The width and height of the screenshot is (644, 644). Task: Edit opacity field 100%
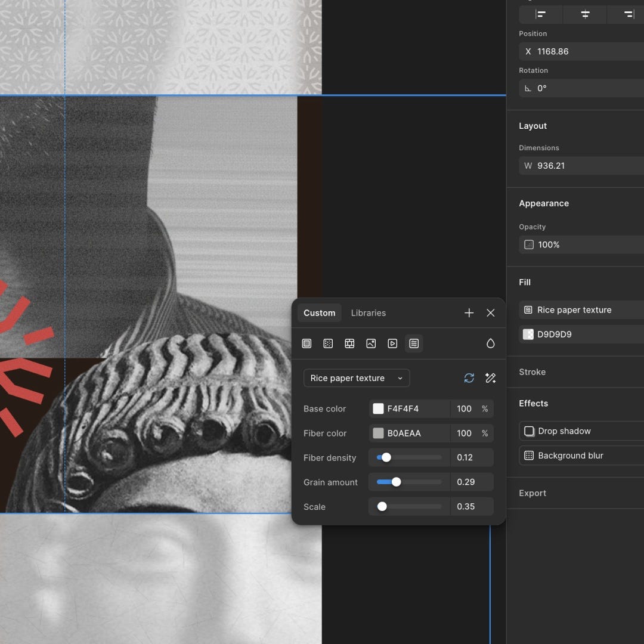(581, 245)
